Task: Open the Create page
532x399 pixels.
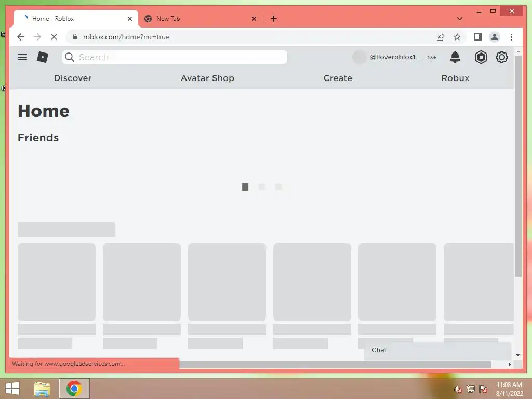Action: coord(338,78)
